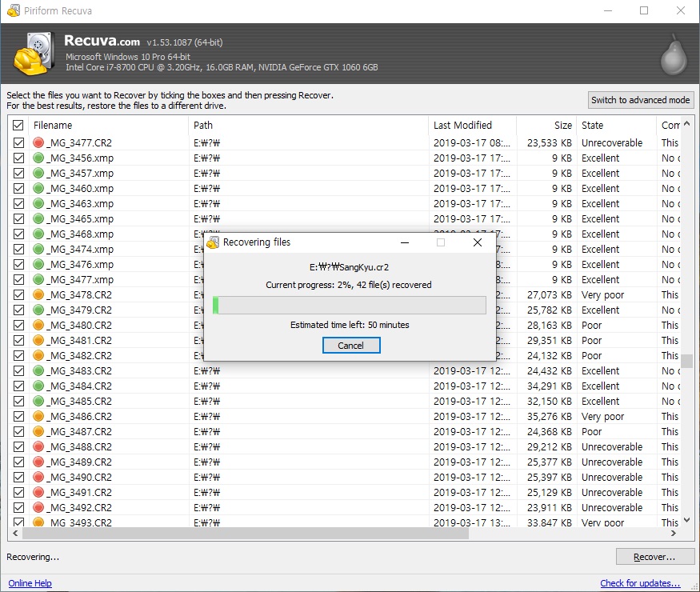Click horizontal scrollbar right arrow

pyautogui.click(x=674, y=533)
